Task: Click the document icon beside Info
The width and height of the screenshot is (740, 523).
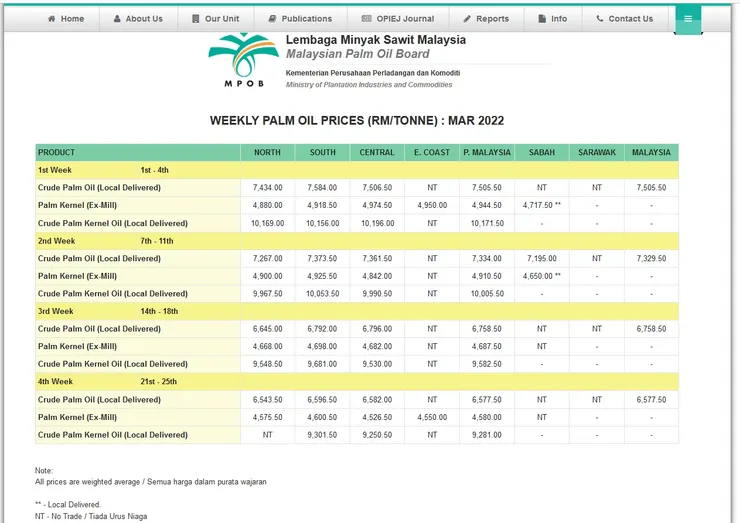Action: click(x=542, y=19)
